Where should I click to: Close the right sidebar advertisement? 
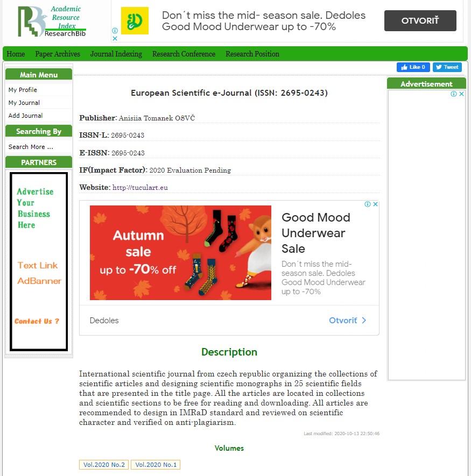462,94
